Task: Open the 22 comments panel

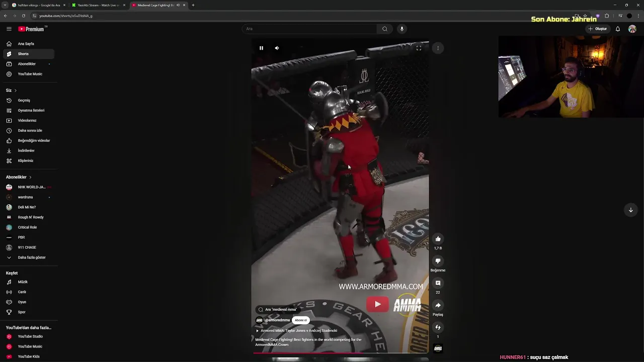Action: coord(438,283)
